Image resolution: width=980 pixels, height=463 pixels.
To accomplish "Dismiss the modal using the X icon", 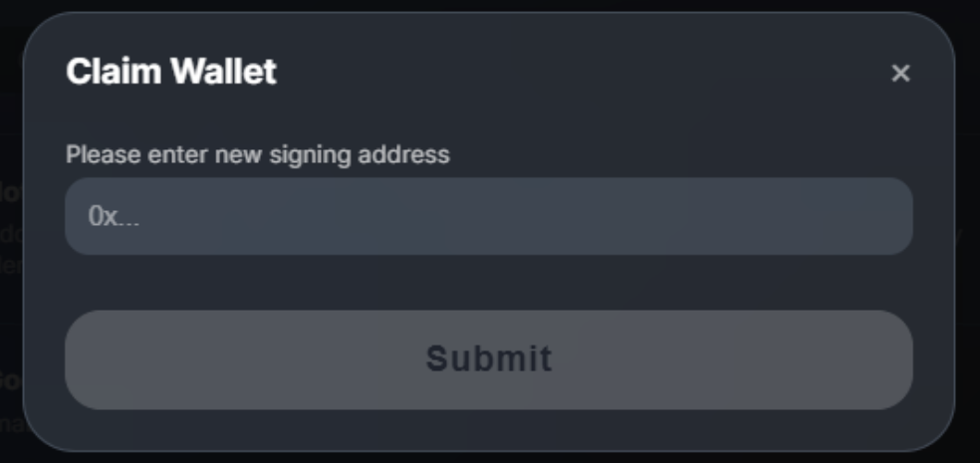I will [x=900, y=73].
